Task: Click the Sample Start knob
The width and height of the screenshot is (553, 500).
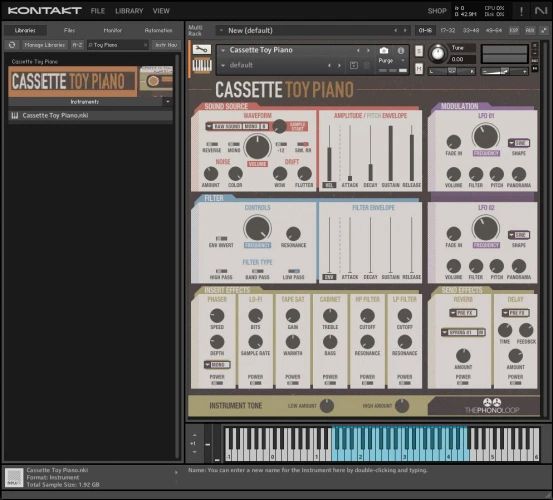Action: tap(279, 126)
